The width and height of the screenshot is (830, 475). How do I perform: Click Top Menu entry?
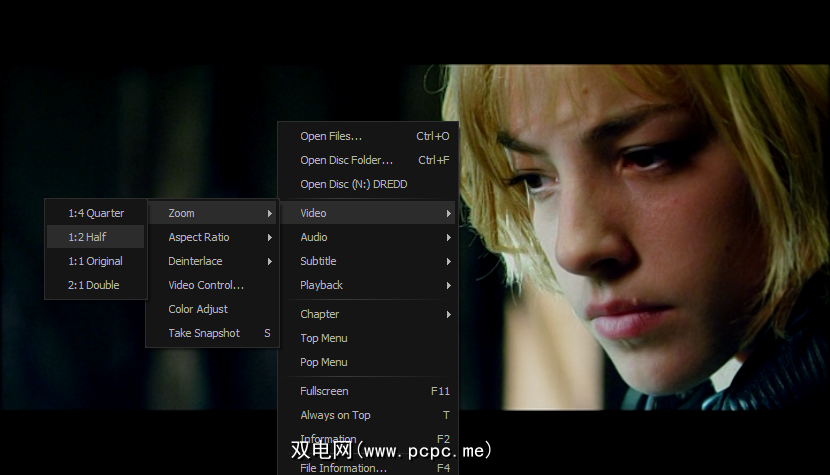tap(368, 338)
